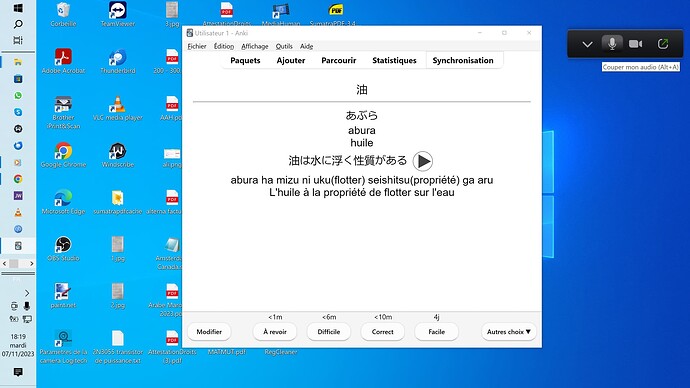Select the VLC media player desktop icon
The height and width of the screenshot is (388, 690).
tap(117, 109)
